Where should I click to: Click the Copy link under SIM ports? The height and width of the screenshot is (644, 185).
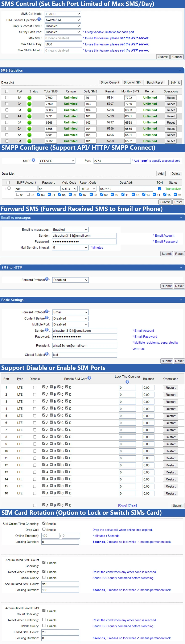click(122, 505)
